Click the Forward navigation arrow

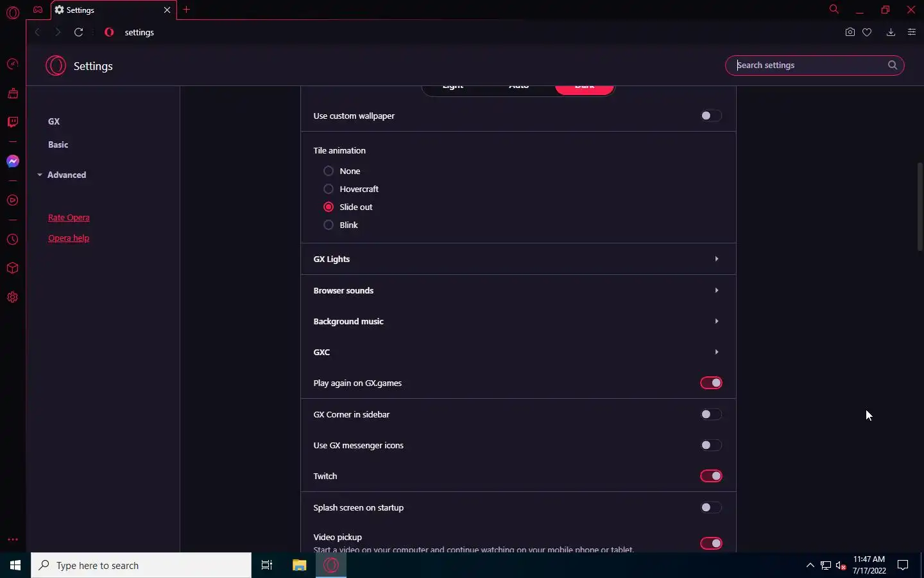click(58, 32)
